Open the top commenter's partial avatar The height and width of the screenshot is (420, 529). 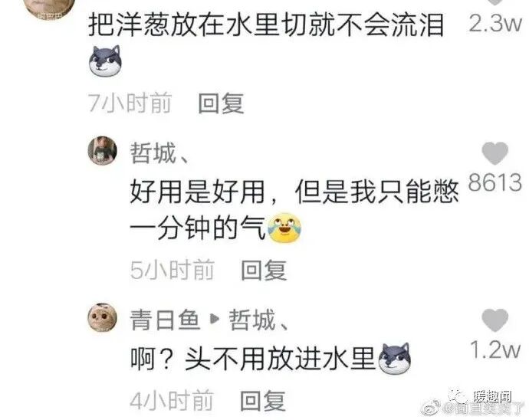tap(51, 8)
